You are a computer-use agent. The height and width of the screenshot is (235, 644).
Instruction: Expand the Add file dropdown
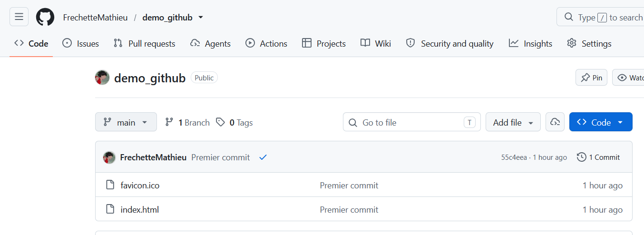click(x=513, y=122)
